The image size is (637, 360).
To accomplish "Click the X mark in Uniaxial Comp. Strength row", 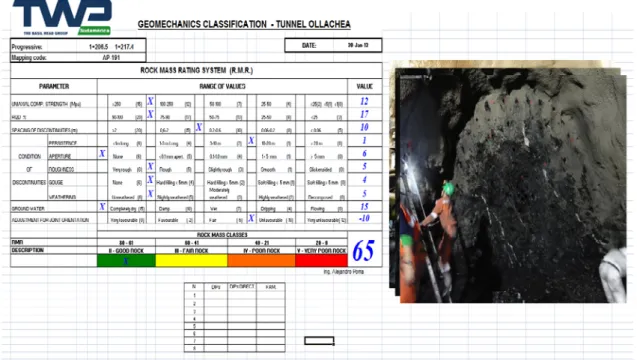I will pyautogui.click(x=150, y=101).
